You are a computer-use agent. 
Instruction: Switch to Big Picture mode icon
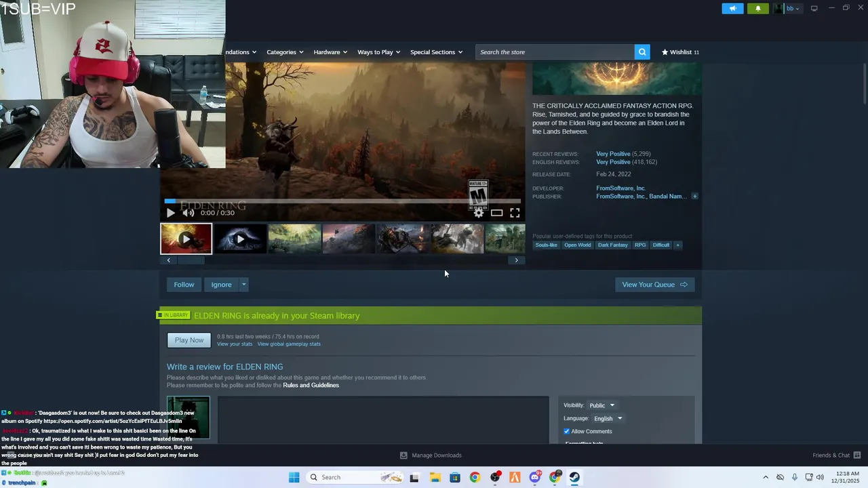tap(814, 8)
